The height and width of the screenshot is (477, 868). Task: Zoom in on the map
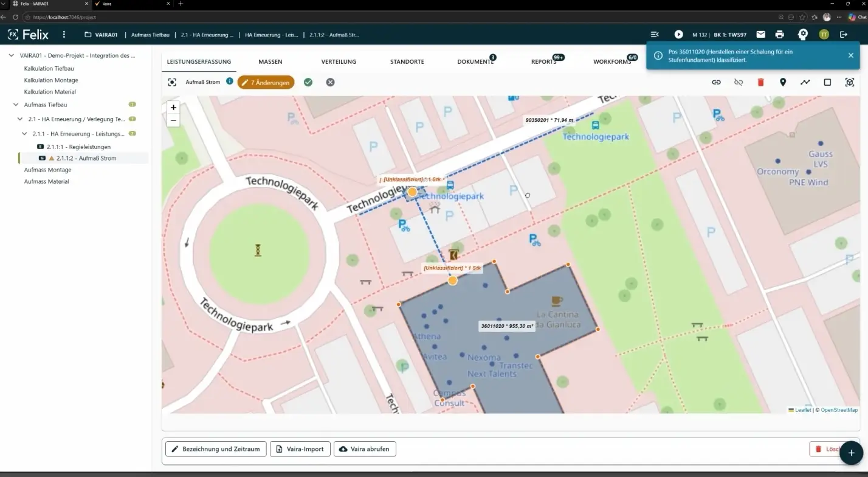coord(173,107)
